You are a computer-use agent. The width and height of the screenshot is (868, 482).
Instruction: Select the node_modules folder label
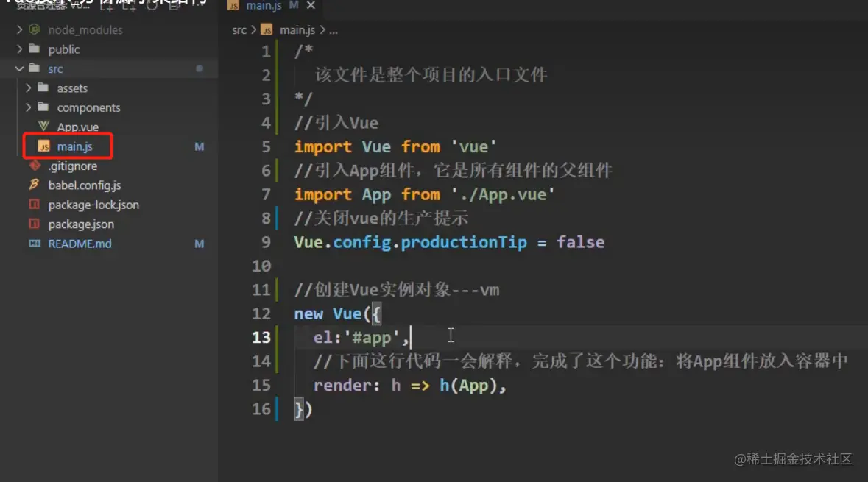pyautogui.click(x=85, y=30)
